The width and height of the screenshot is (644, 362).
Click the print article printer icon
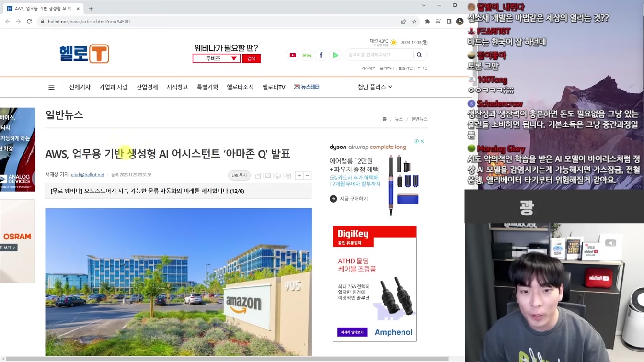click(x=278, y=176)
